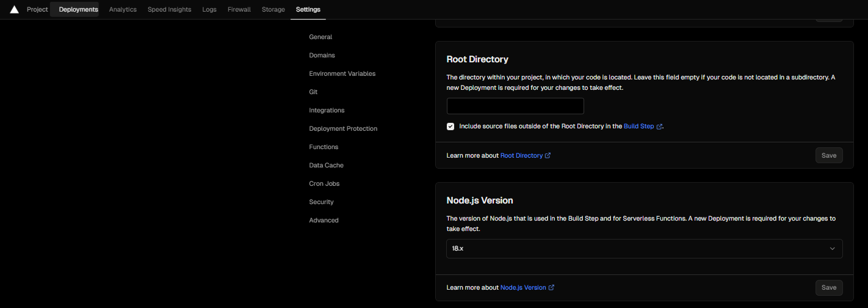
Task: Go to Cron Jobs settings
Action: point(324,183)
